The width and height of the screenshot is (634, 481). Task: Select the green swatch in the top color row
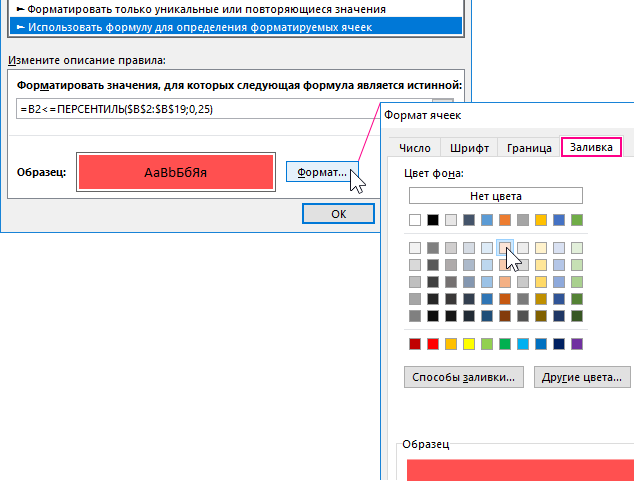click(577, 220)
